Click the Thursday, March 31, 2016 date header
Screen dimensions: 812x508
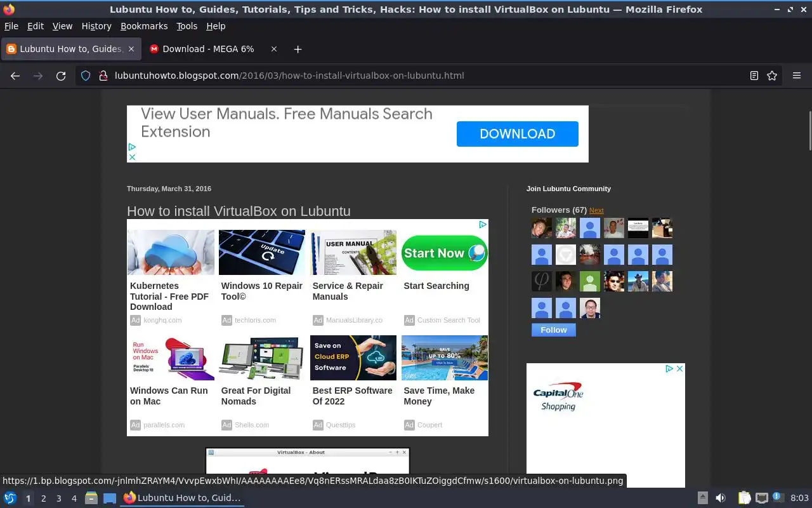point(169,189)
